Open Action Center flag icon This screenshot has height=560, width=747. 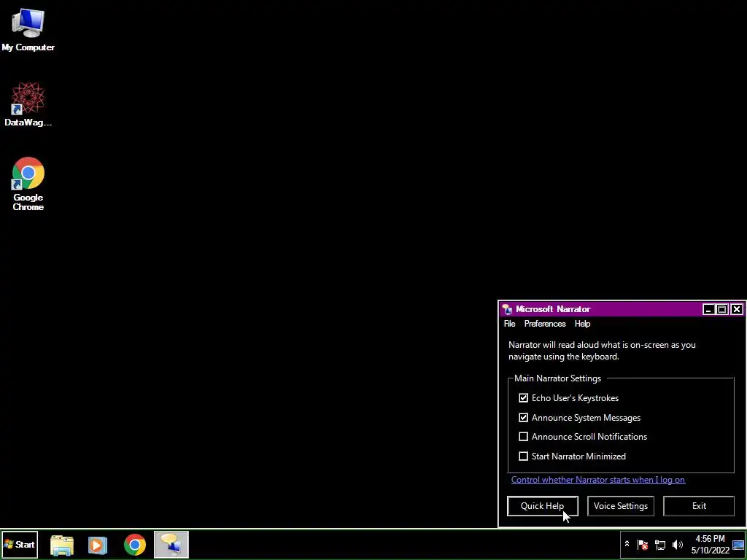click(x=642, y=544)
